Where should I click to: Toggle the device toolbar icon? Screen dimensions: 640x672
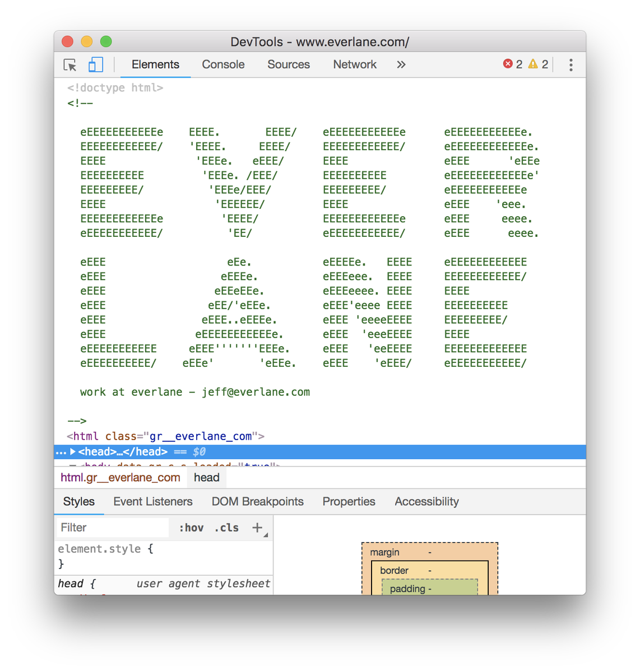pyautogui.click(x=96, y=65)
